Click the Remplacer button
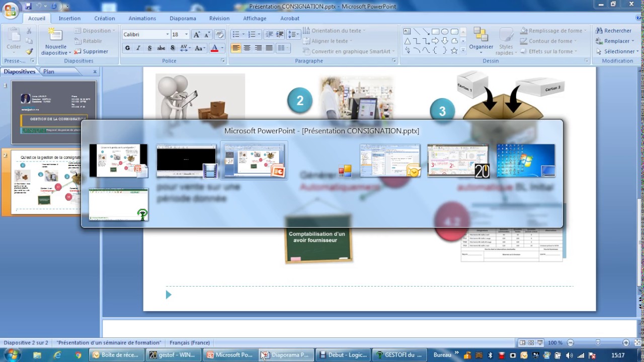 (614, 41)
